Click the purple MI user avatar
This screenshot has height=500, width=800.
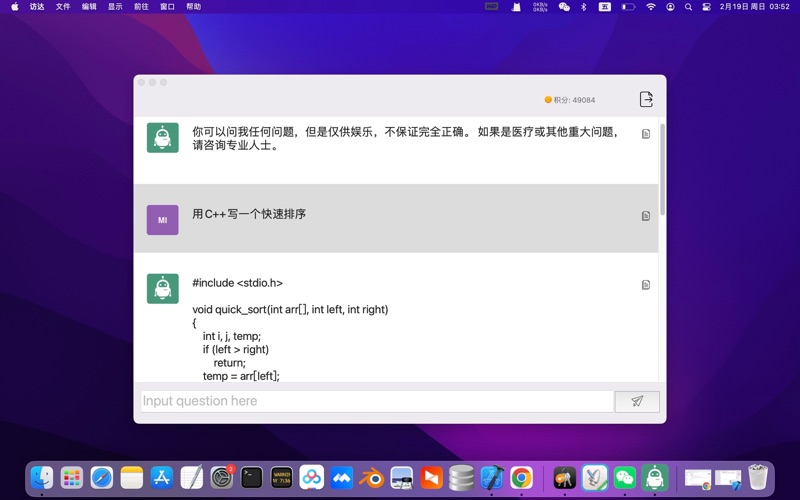point(162,220)
